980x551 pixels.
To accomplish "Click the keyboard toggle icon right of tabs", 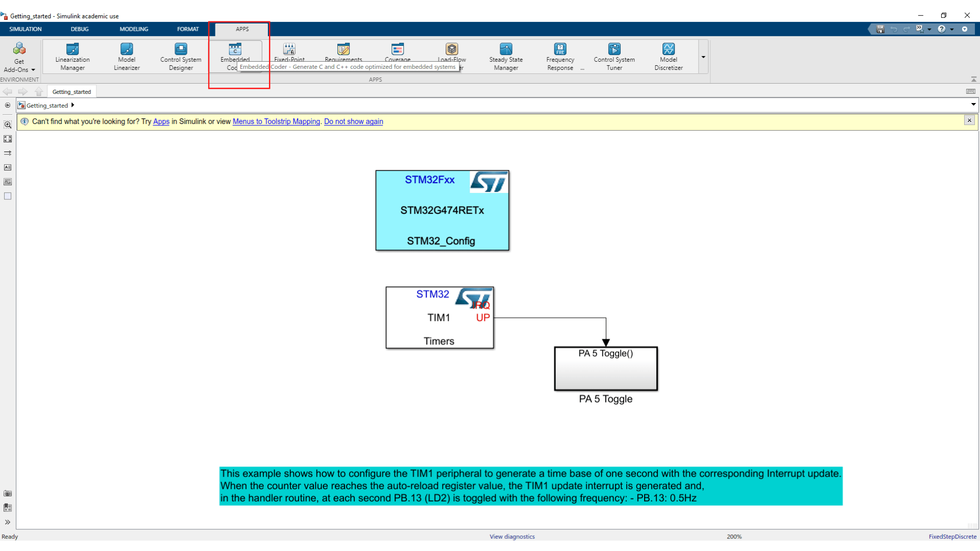I will click(x=971, y=91).
